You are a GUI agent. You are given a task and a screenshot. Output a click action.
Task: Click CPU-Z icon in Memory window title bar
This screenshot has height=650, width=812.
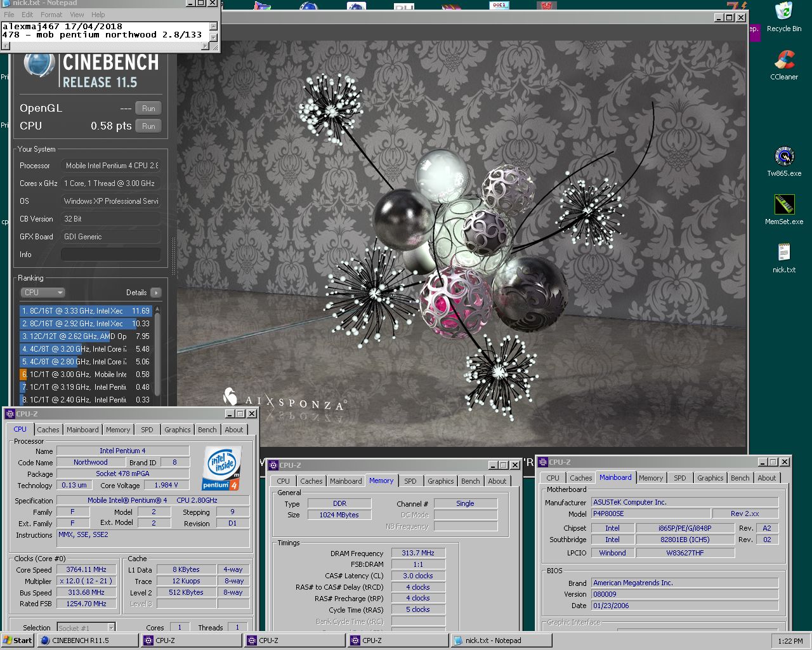pyautogui.click(x=273, y=465)
